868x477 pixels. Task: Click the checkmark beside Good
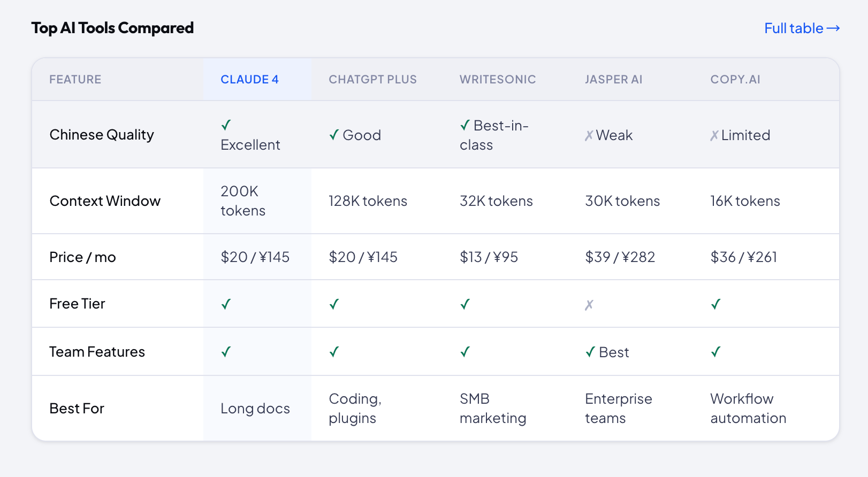pos(334,135)
